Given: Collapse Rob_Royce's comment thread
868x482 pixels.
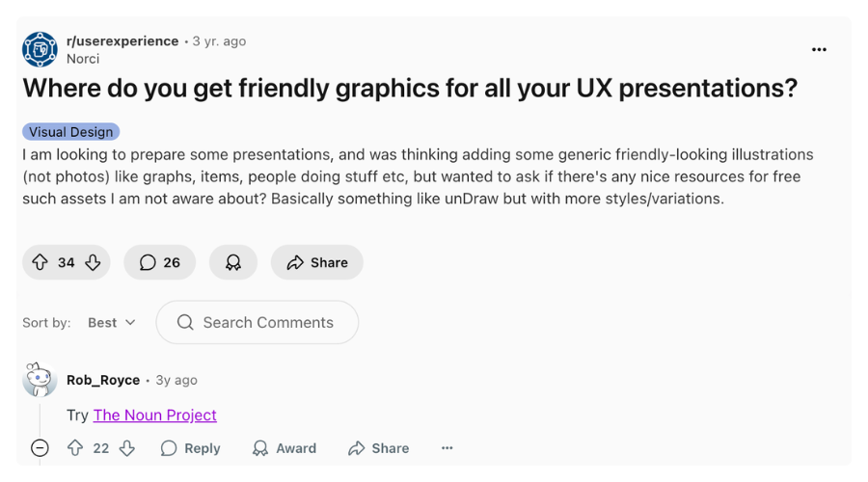Looking at the screenshot, I should [40, 447].
